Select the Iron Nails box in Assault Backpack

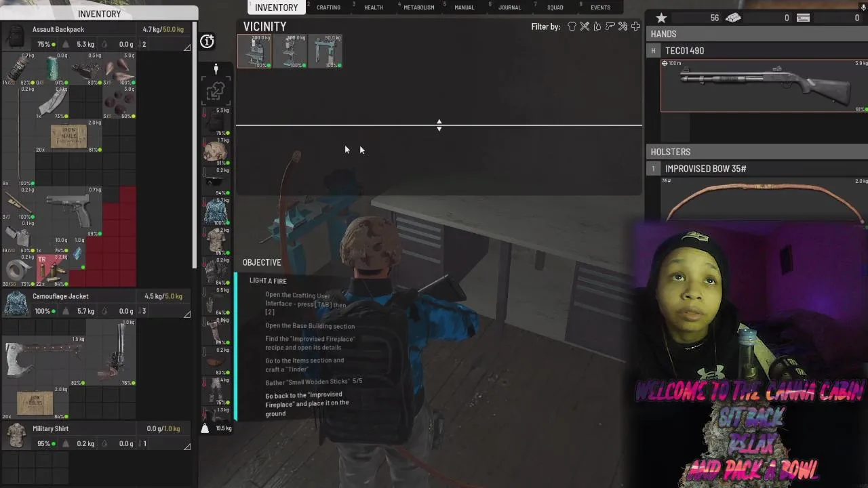point(68,136)
